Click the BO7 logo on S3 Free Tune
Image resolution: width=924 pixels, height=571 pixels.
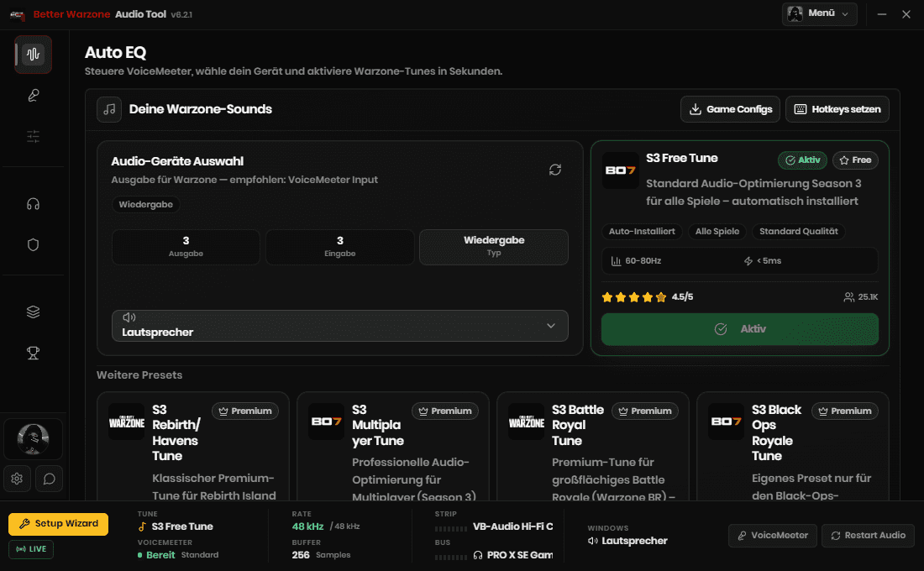tap(621, 170)
